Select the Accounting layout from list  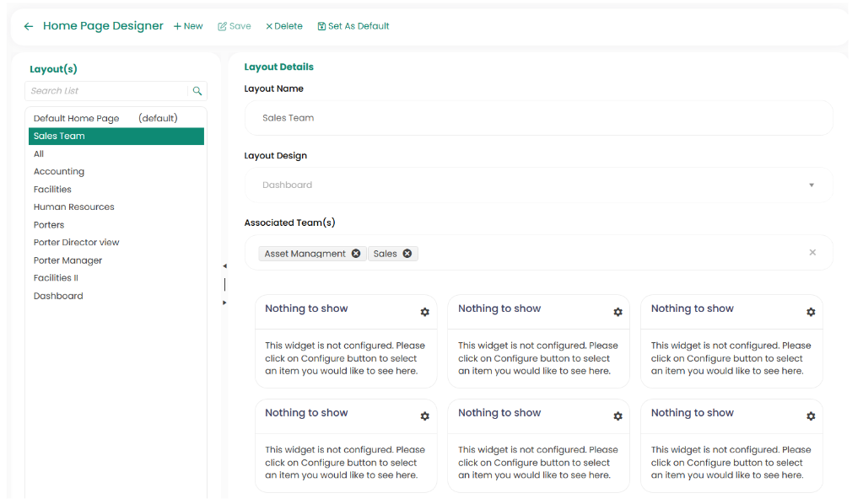click(x=59, y=172)
